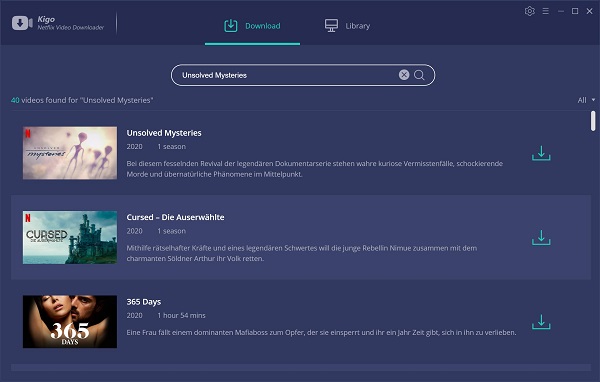Open settings via the gear icon
The height and width of the screenshot is (382, 600).
[530, 11]
